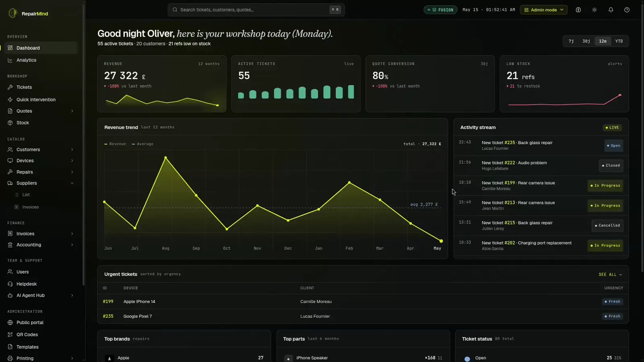
Task: Open the Admin mode dropdown
Action: [x=543, y=10]
